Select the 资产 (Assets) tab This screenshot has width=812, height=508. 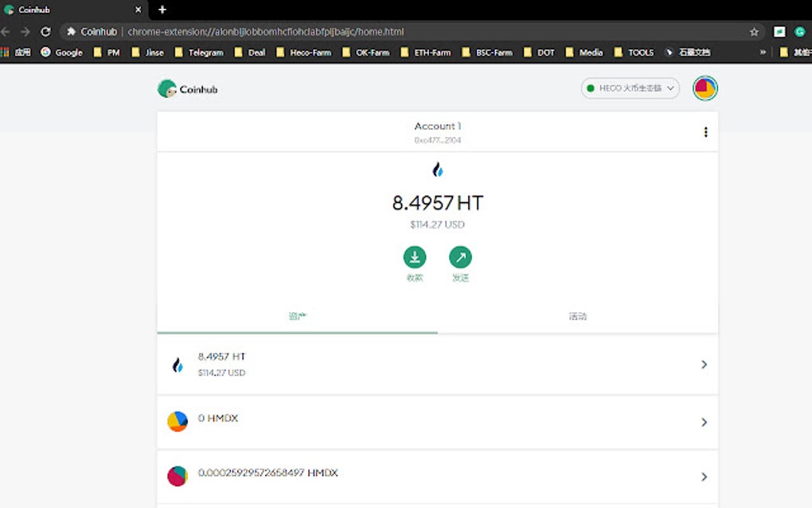tap(298, 315)
